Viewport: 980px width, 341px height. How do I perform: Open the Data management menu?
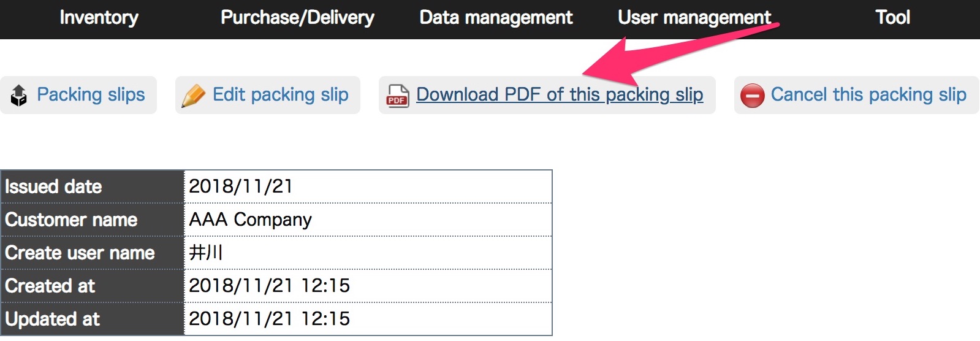496,18
